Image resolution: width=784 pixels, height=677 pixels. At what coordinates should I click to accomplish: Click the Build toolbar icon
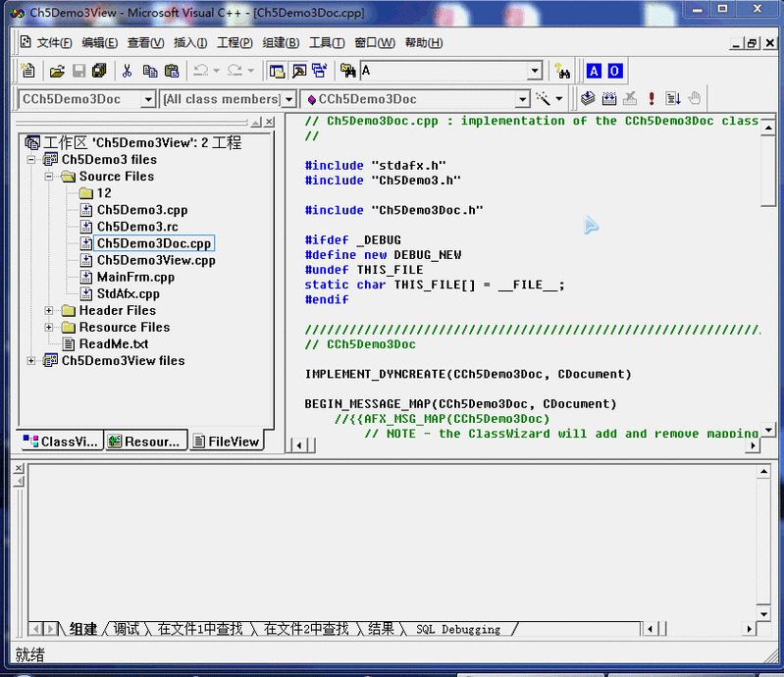tap(609, 98)
